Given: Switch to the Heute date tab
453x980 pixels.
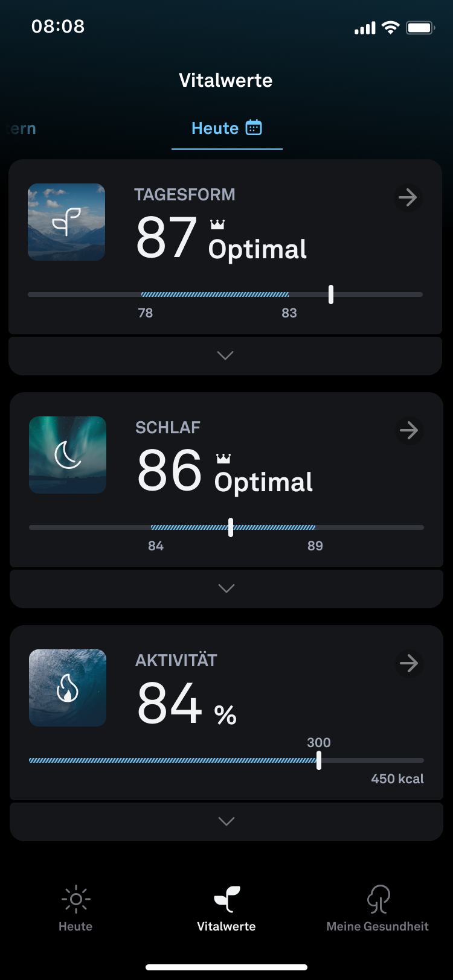Looking at the screenshot, I should [215, 128].
